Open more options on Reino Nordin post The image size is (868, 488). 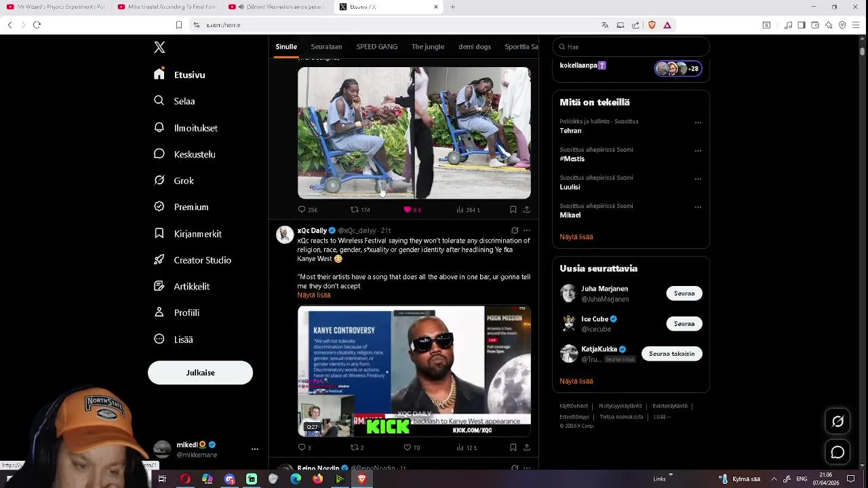tap(526, 468)
